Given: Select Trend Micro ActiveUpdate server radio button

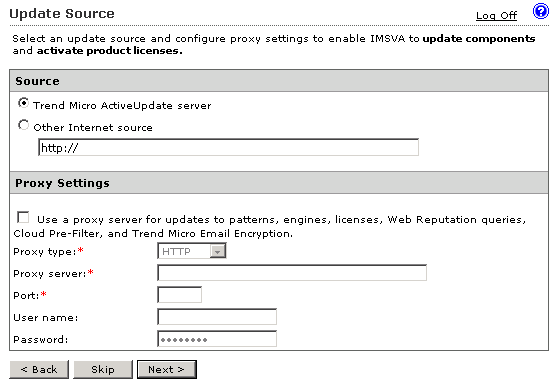Looking at the screenshot, I should point(23,103).
